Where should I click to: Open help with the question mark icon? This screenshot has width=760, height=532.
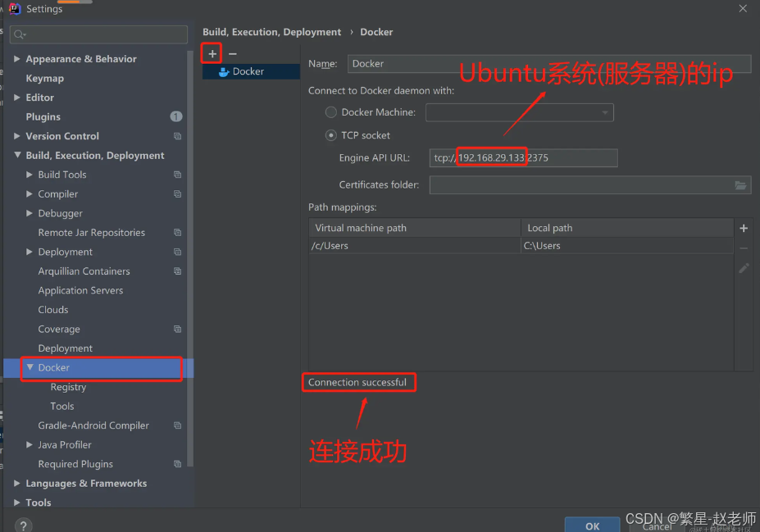coord(23,525)
